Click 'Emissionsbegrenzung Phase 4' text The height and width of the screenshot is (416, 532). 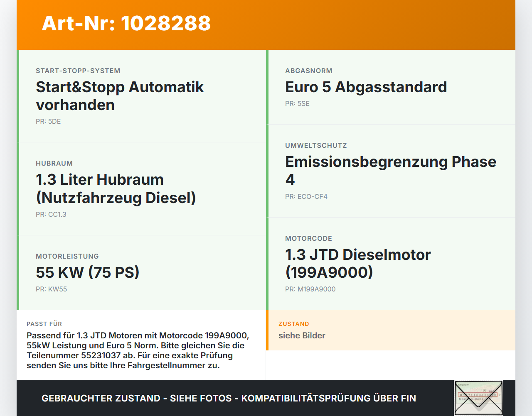[391, 171]
